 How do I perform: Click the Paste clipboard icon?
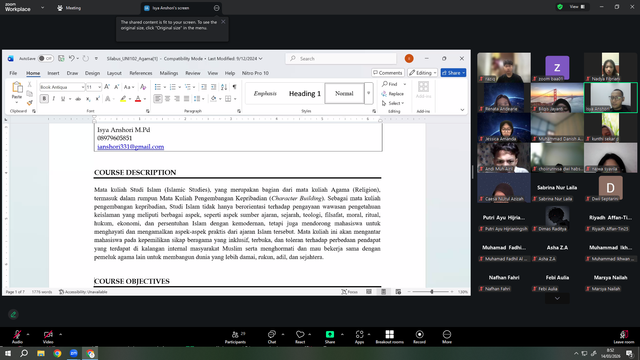(17, 87)
